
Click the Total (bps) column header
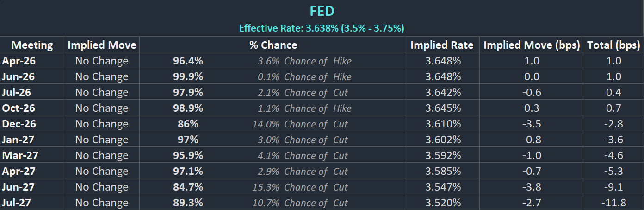pyautogui.click(x=613, y=45)
